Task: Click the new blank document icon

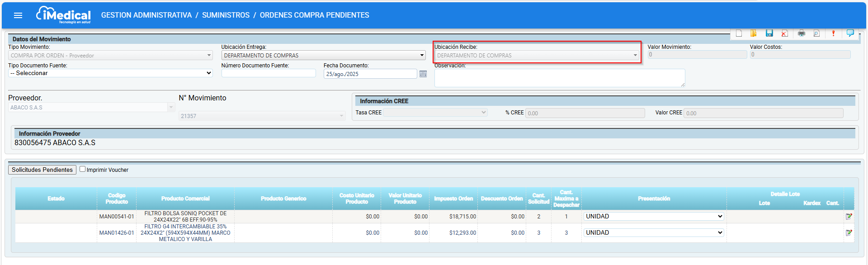Action: point(739,33)
